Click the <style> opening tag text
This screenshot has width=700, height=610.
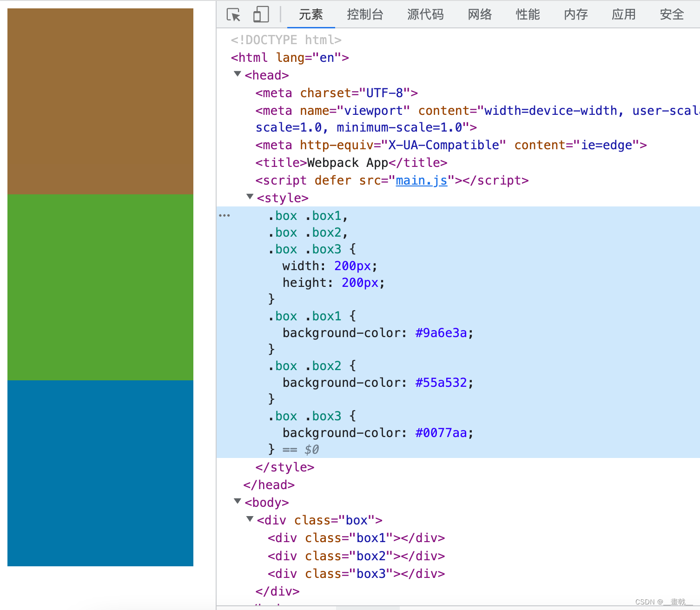283,198
